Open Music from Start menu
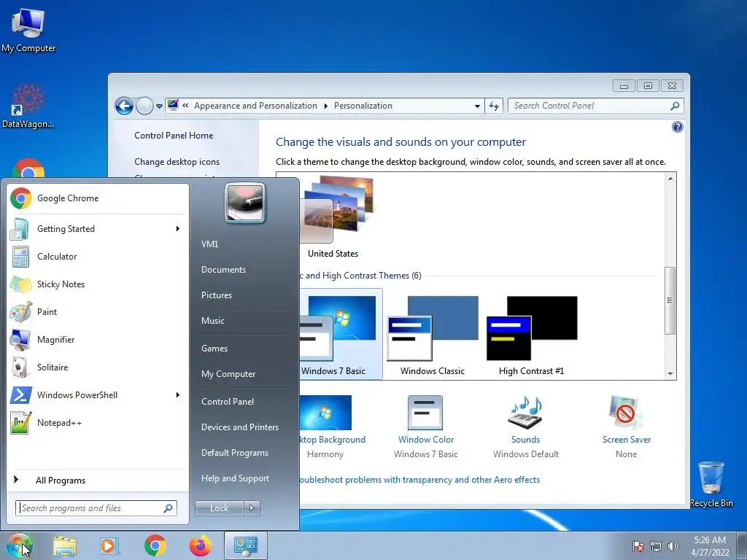The height and width of the screenshot is (560, 747). tap(212, 321)
